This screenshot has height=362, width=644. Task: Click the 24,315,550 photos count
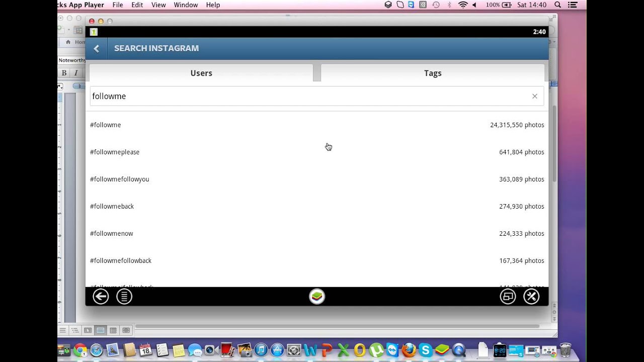pyautogui.click(x=517, y=125)
